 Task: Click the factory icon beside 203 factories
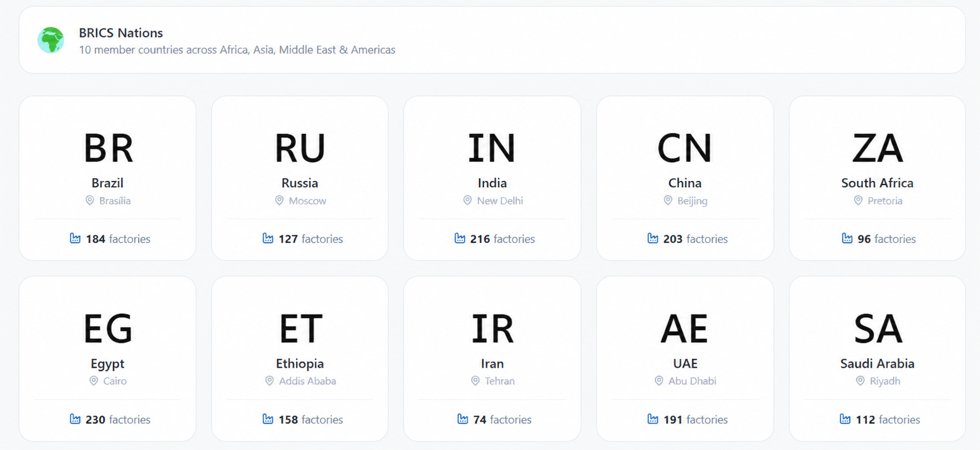653,238
